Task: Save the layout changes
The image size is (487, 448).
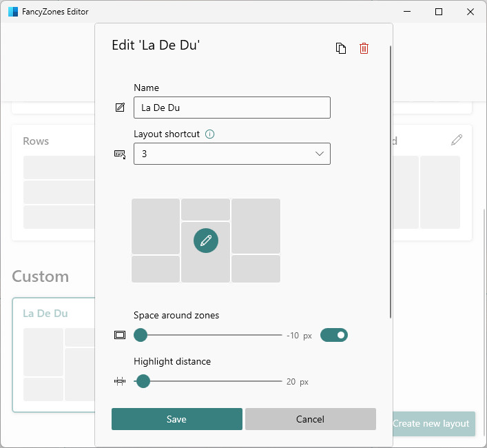Action: [177, 419]
